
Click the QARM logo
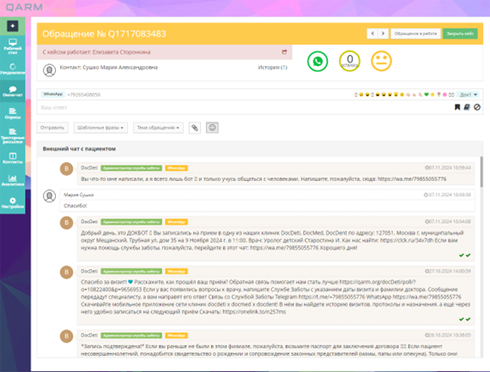pyautogui.click(x=24, y=7)
